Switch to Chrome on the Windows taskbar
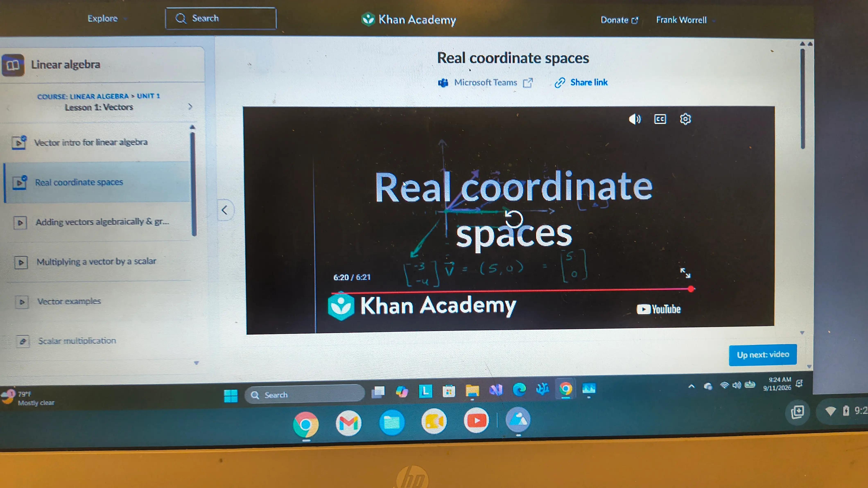Image resolution: width=868 pixels, height=488 pixels. 566,389
